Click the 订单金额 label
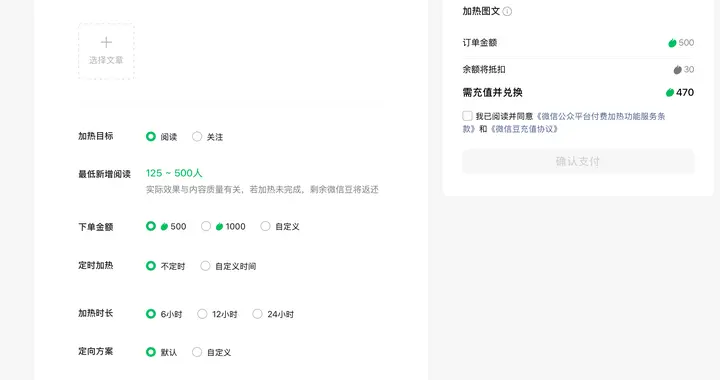Screen dimensions: 720x380 click(480, 43)
